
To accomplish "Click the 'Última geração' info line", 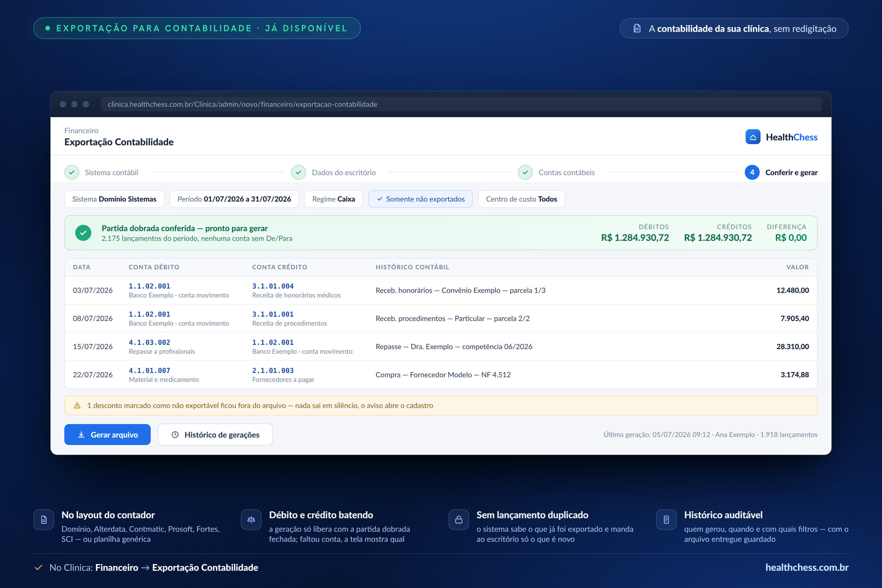I will tap(710, 435).
